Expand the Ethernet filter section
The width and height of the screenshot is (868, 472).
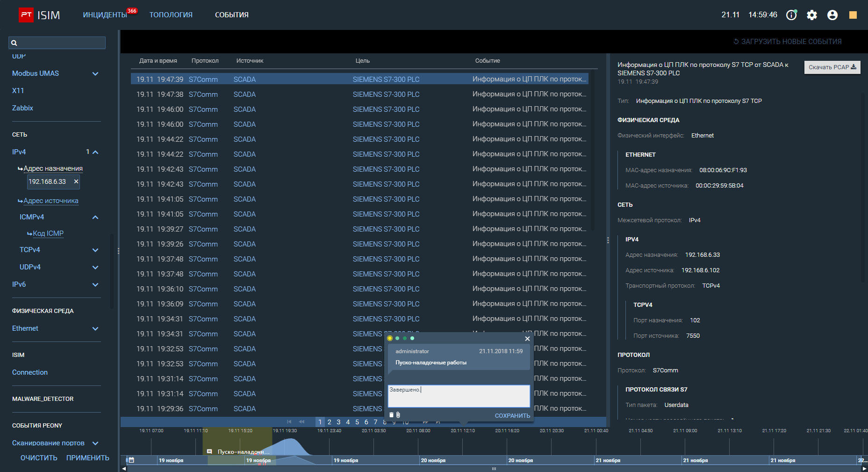pyautogui.click(x=95, y=329)
